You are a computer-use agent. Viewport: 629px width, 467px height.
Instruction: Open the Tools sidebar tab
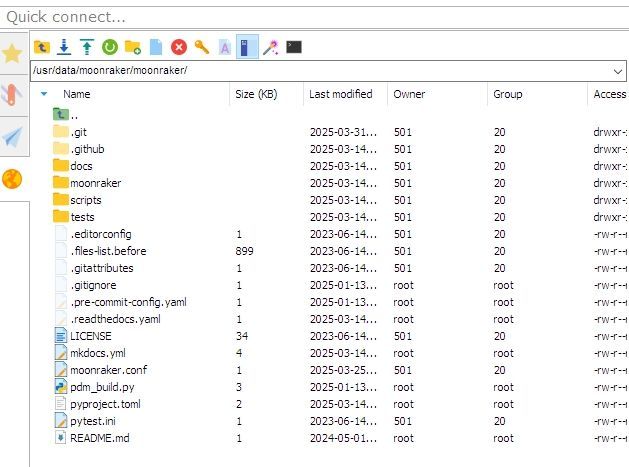[x=12, y=95]
